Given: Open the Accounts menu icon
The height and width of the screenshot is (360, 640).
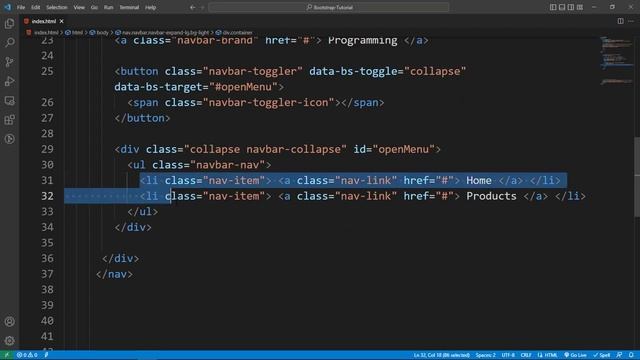Looking at the screenshot, I should coord(9,322).
